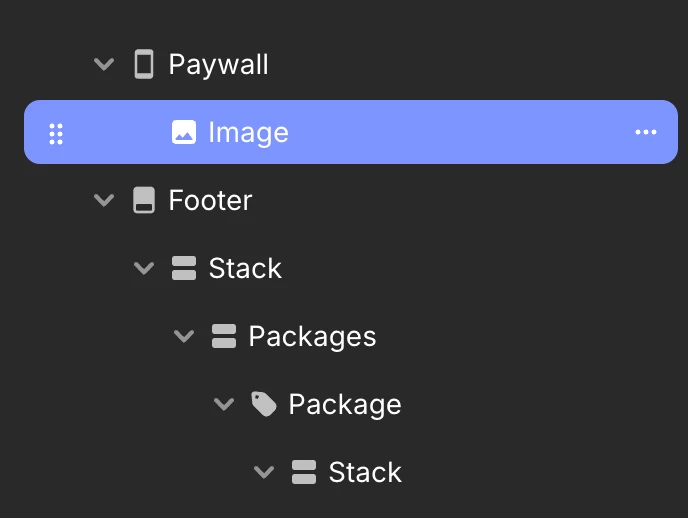688x518 pixels.
Task: Collapse the Package chevron
Action: coord(224,404)
